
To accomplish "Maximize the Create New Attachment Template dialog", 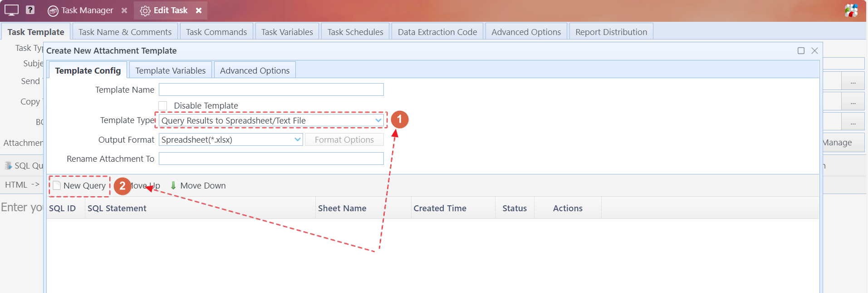I will coord(801,50).
